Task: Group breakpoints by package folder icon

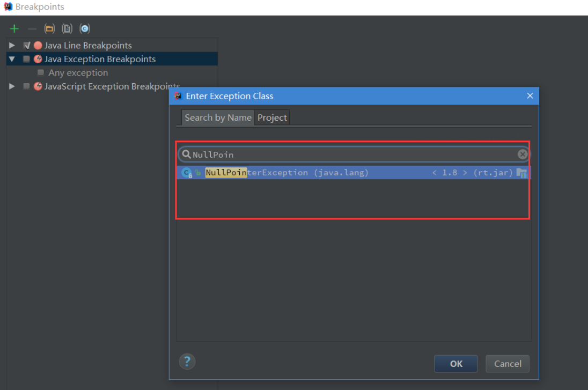Action: click(x=49, y=28)
